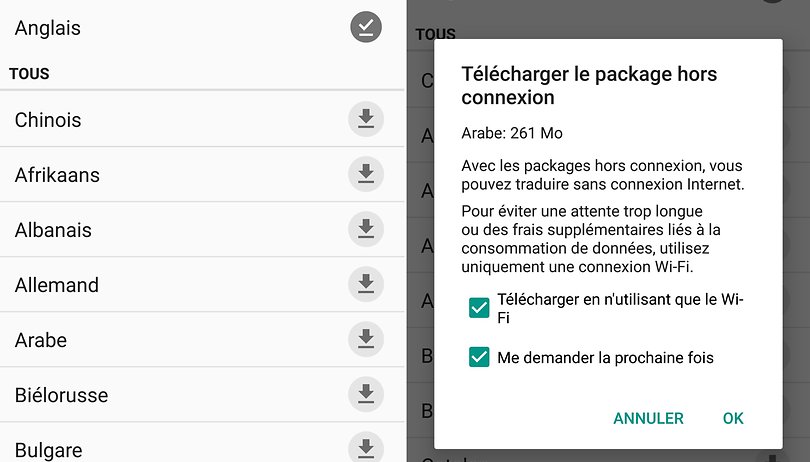Choose Allemand from the language list
Image resolution: width=810 pixels, height=462 pixels.
pyautogui.click(x=202, y=285)
